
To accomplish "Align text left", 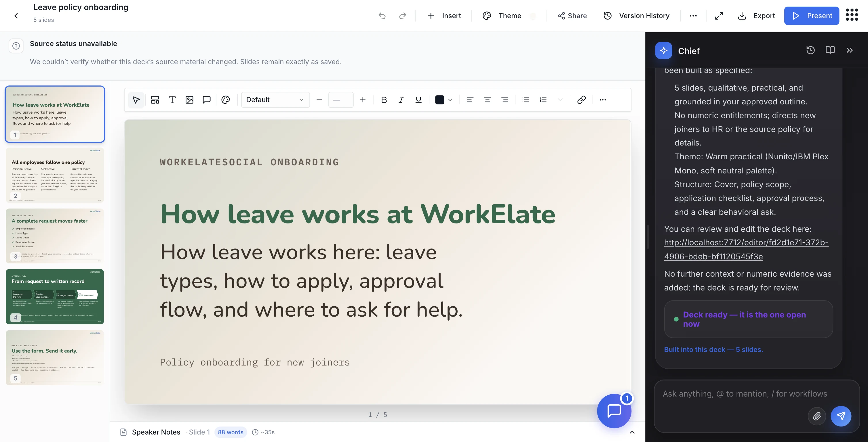I will click(x=470, y=100).
